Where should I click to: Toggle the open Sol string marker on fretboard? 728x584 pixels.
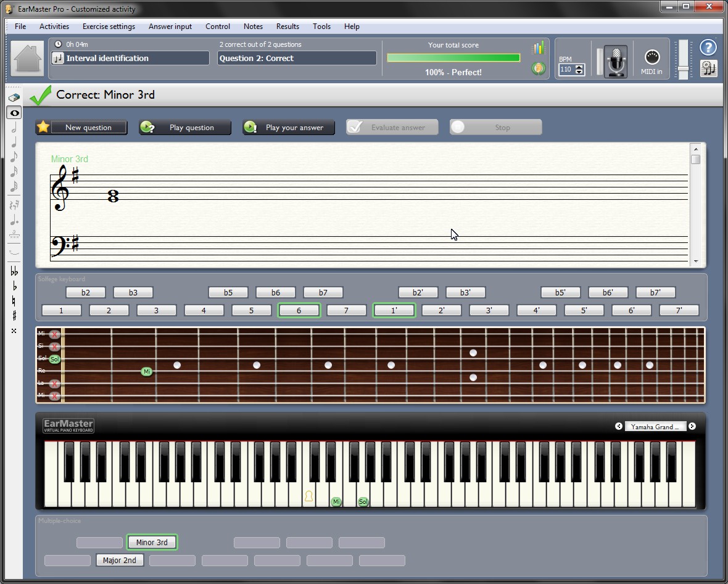55,359
